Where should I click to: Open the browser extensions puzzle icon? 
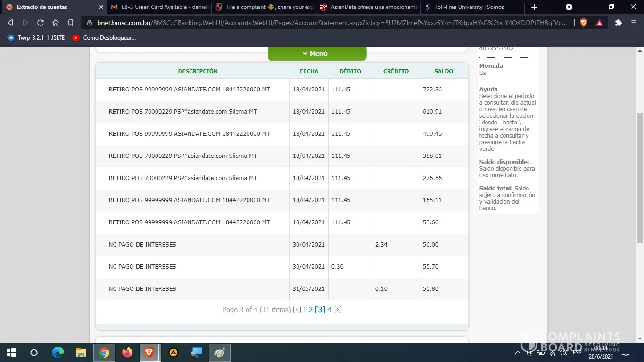tap(619, 23)
